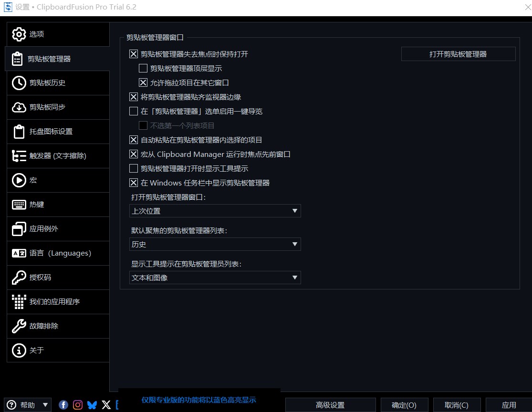532x412 pixels.
Task: Enable 剪贴板管理器顶层显示 checkbox
Action: 143,69
